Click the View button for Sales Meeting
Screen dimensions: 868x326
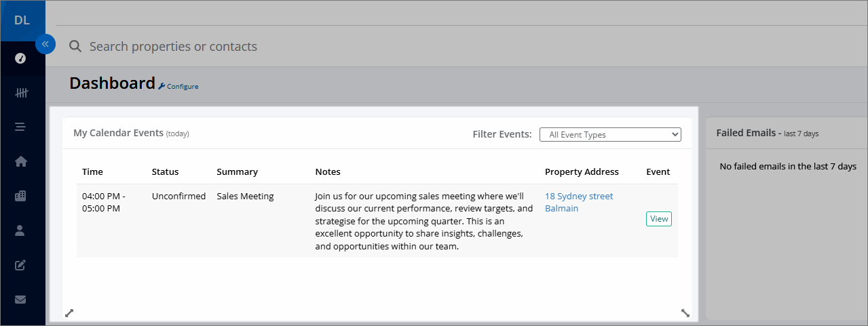(x=659, y=218)
